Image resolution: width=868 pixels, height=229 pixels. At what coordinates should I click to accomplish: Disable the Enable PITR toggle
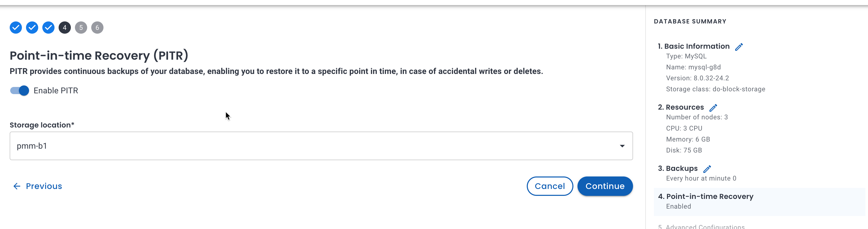20,90
